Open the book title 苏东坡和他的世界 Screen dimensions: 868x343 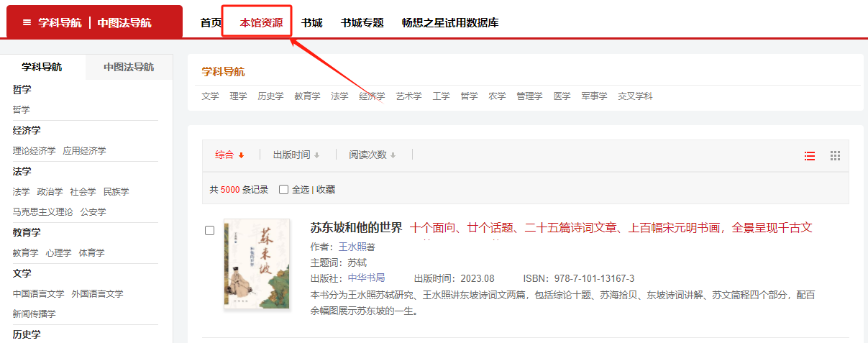[x=356, y=228]
